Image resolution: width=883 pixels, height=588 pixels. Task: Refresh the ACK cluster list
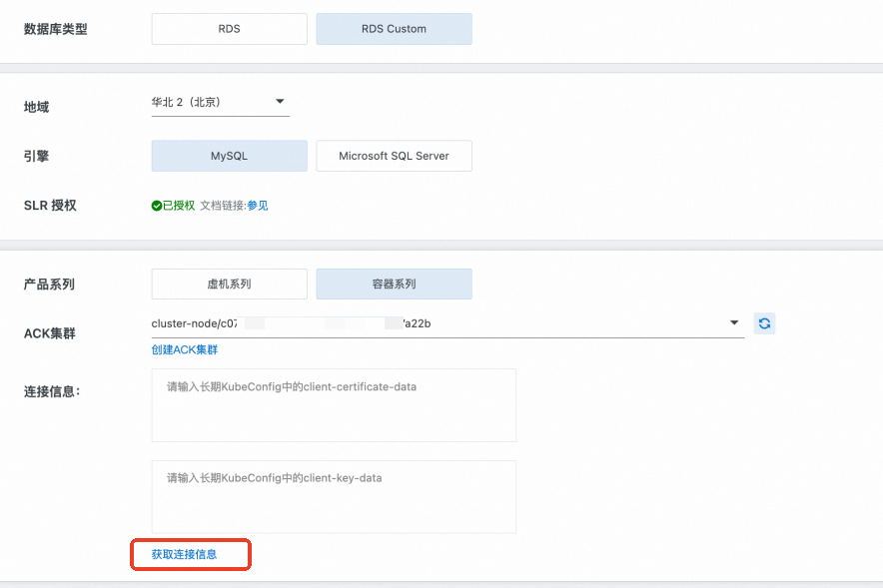(x=764, y=323)
